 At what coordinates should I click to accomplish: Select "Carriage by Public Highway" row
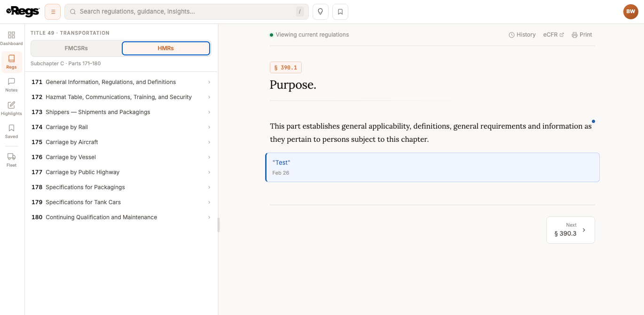coord(121,172)
